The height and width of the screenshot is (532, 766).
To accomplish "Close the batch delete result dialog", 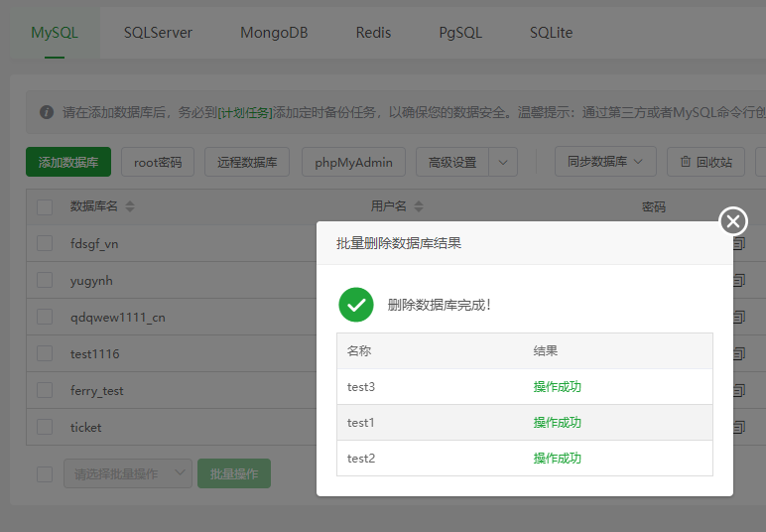I will 733,221.
